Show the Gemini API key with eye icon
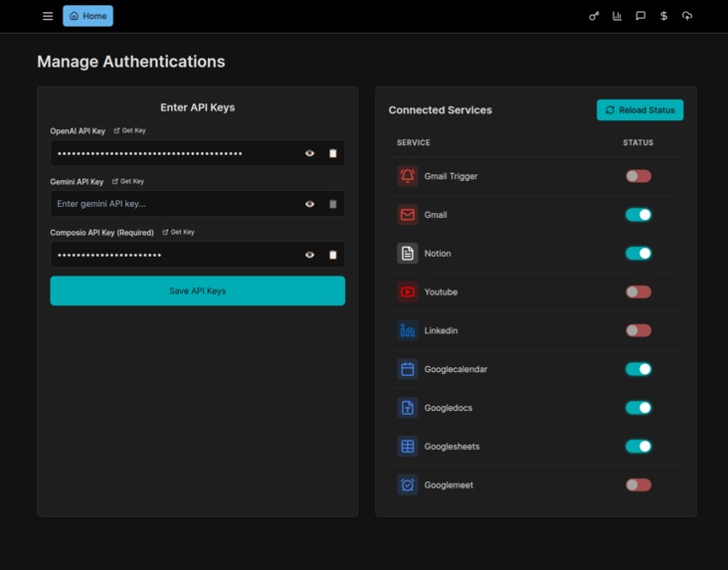The height and width of the screenshot is (570, 728). pyautogui.click(x=309, y=204)
